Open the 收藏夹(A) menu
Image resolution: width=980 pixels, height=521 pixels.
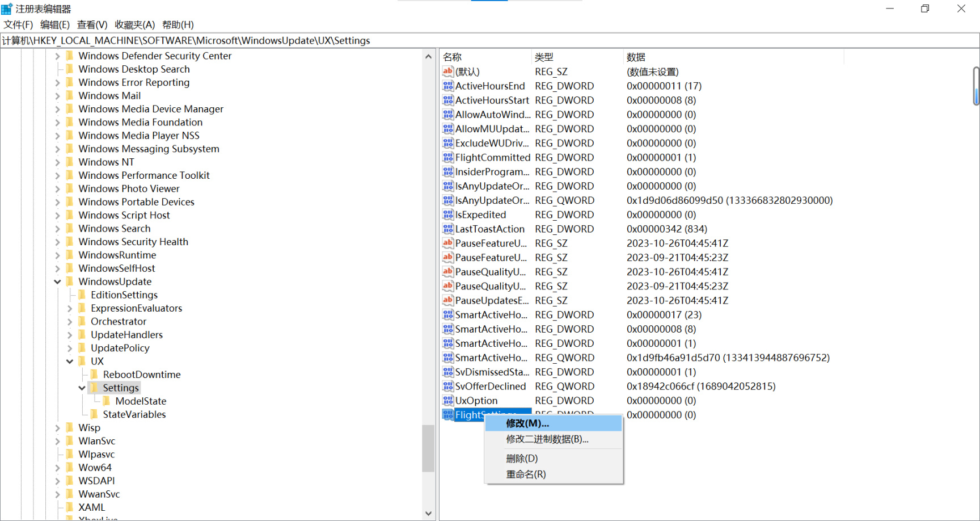pos(135,24)
